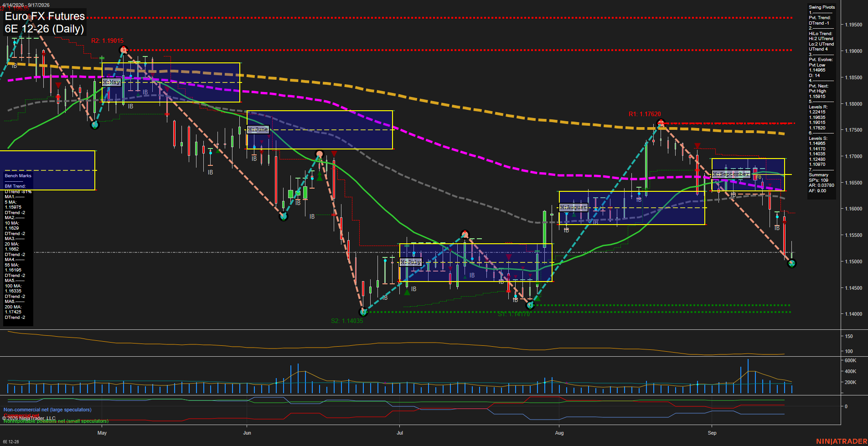868x446 pixels.
Task: Select the M:July monthly range label
Action: (x=411, y=262)
